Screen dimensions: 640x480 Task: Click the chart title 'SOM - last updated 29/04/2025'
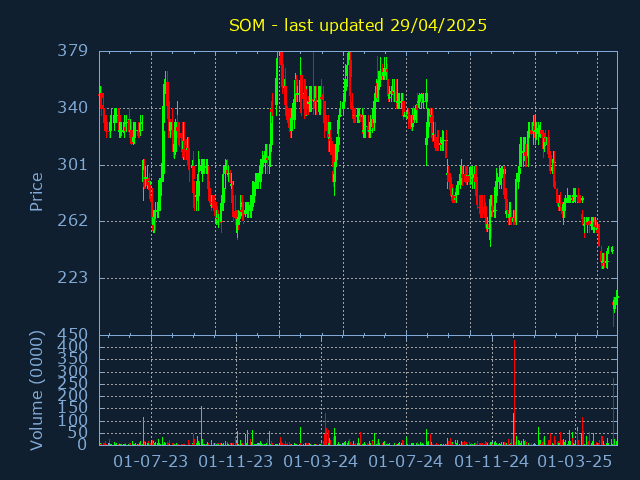pos(358,25)
